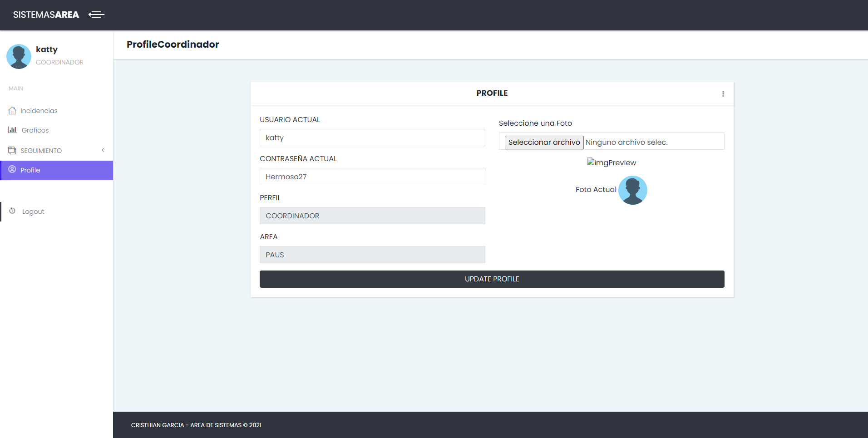Select the Incidencias home icon
The image size is (868, 438).
(x=12, y=110)
